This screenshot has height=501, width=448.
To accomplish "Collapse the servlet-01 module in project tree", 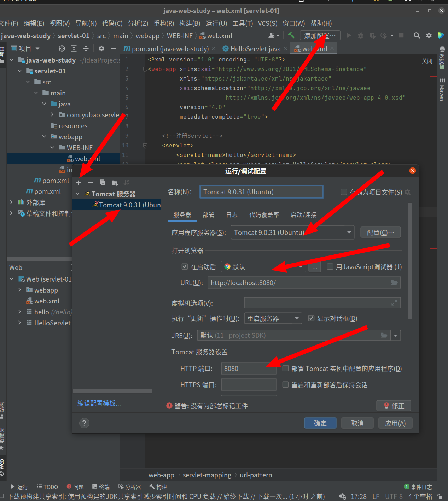I will 20,71.
